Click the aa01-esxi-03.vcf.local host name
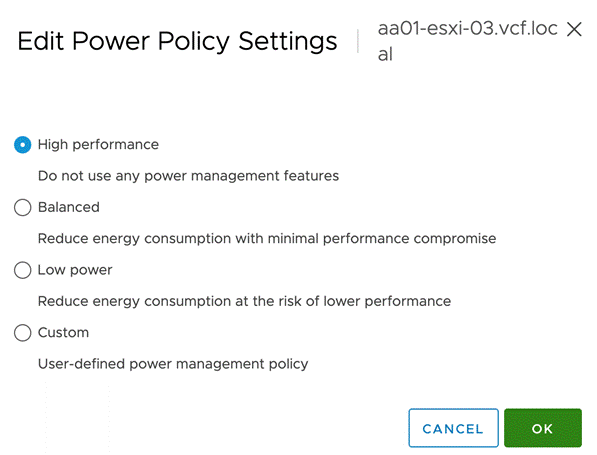Viewport: 597px width, 455px height. (468, 41)
